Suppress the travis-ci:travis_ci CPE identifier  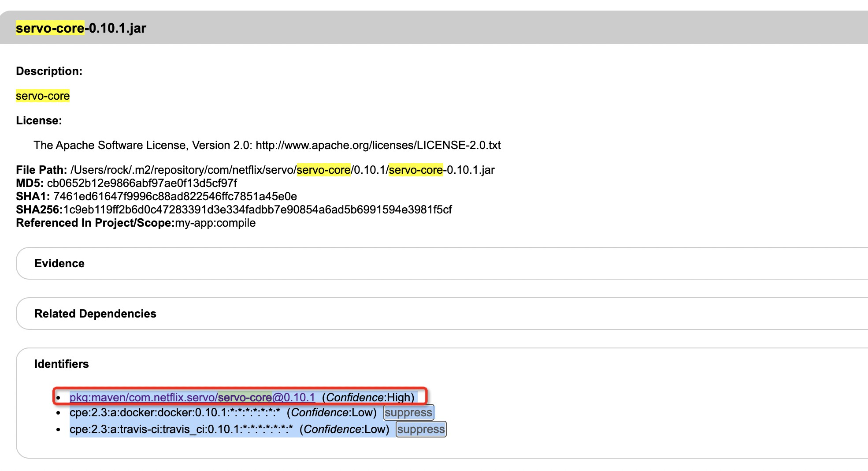pos(421,429)
